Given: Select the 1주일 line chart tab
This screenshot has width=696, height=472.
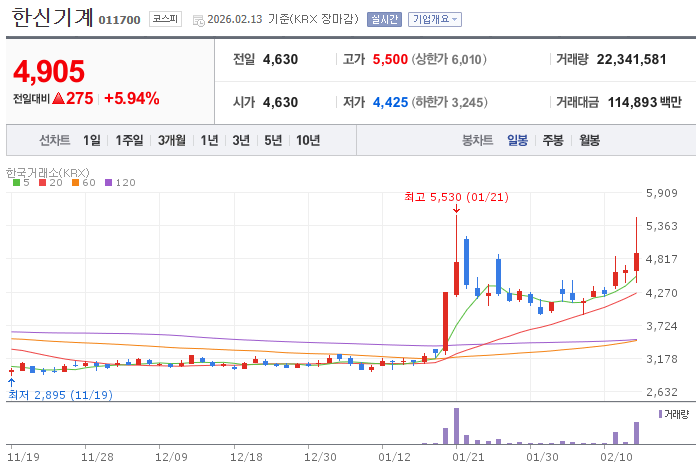Looking at the screenshot, I should [x=130, y=140].
